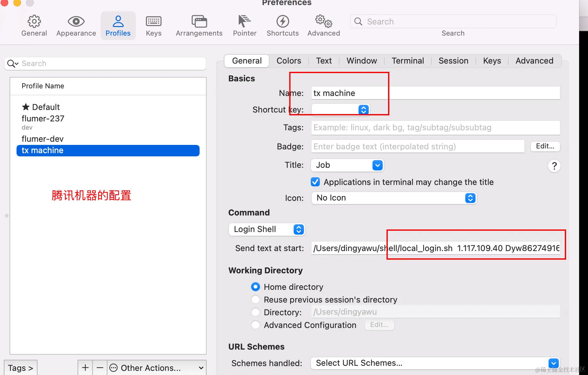
Task: Open Advanced preferences gears icon
Action: [324, 21]
